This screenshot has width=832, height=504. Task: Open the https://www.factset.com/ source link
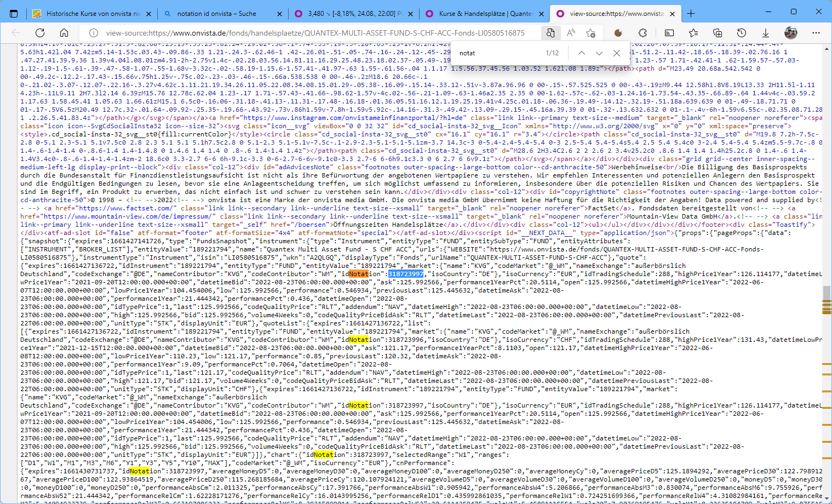pos(126,208)
